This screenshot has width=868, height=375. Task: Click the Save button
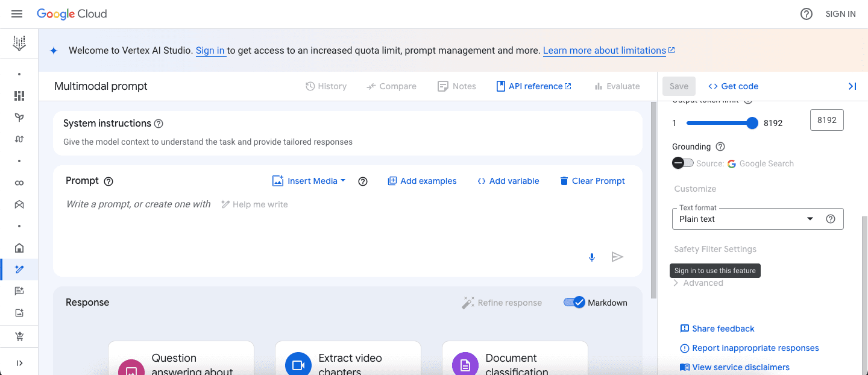[679, 86]
